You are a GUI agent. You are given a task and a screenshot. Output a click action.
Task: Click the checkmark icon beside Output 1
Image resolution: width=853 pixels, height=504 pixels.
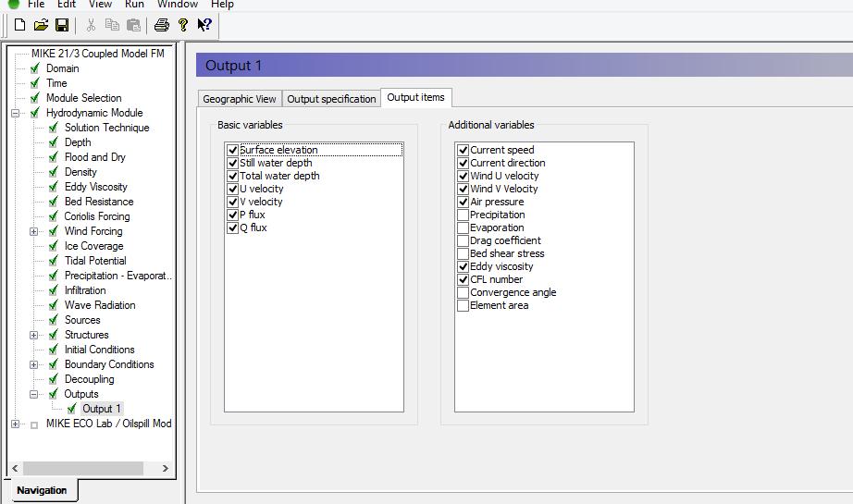point(71,409)
